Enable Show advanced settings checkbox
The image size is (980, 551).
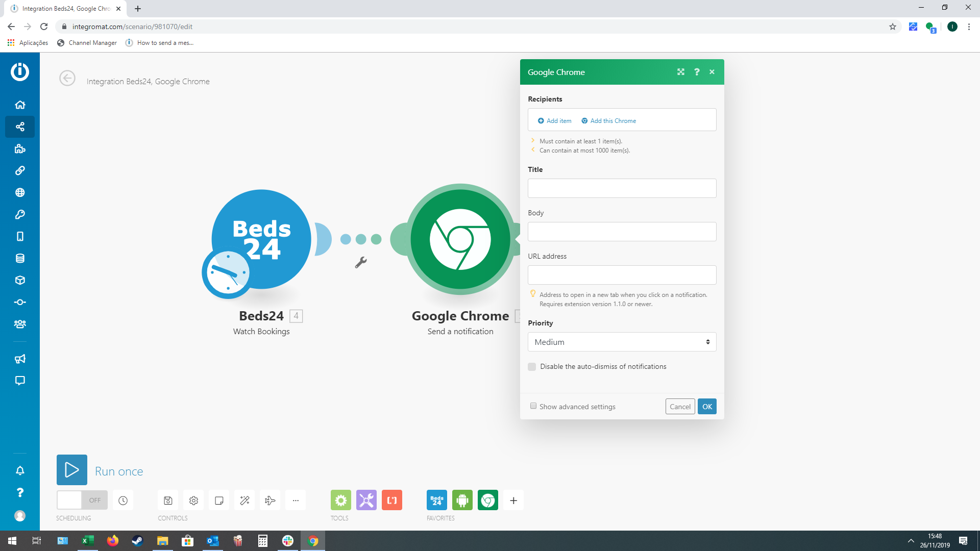point(533,406)
